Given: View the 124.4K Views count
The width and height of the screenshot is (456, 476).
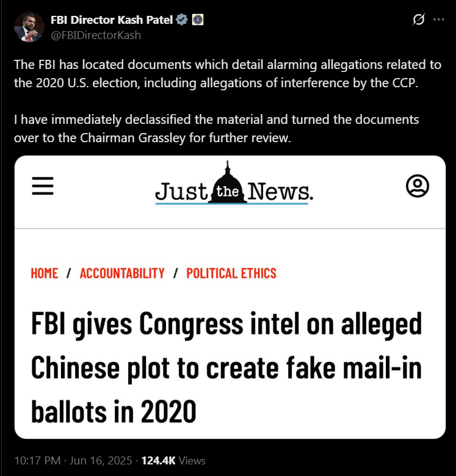Looking at the screenshot, I should [x=173, y=461].
